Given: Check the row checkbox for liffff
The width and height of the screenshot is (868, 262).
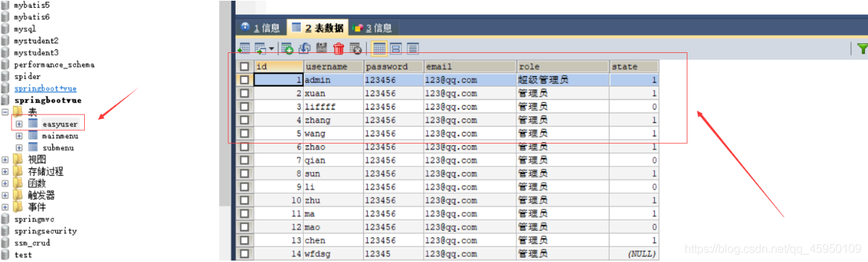Looking at the screenshot, I should coord(244,107).
